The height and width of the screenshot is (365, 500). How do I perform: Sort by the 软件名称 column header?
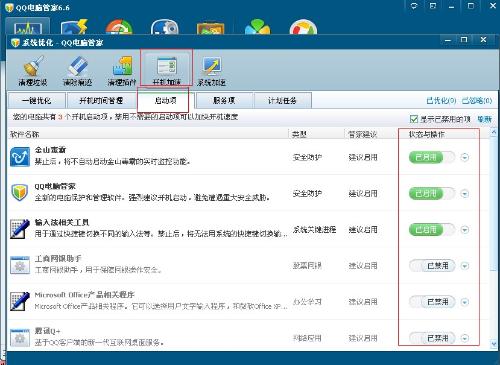[148, 134]
